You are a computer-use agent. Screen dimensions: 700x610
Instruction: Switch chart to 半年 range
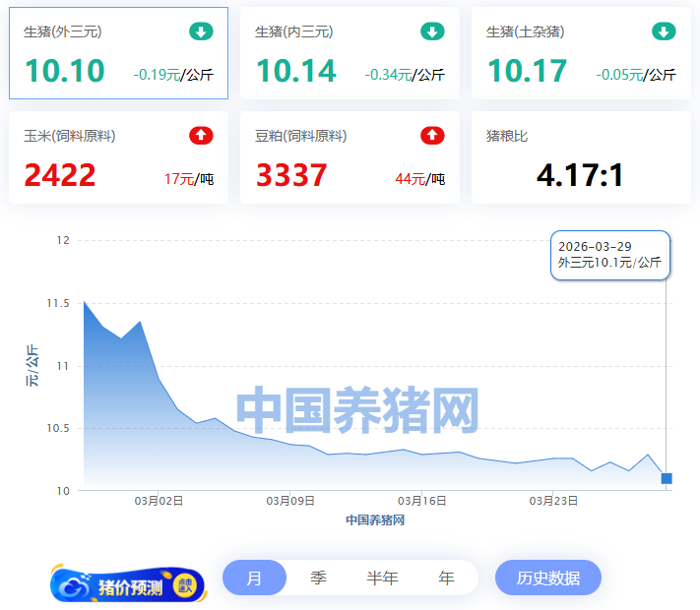pyautogui.click(x=382, y=578)
